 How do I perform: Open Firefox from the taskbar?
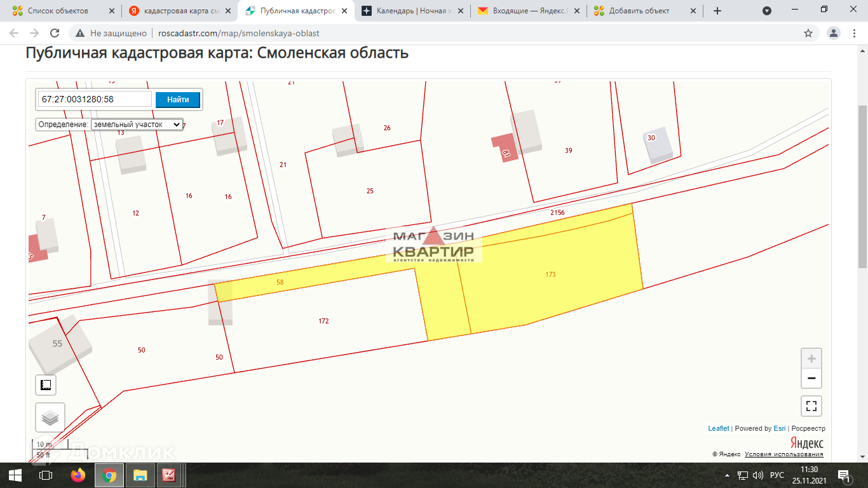[x=78, y=475]
